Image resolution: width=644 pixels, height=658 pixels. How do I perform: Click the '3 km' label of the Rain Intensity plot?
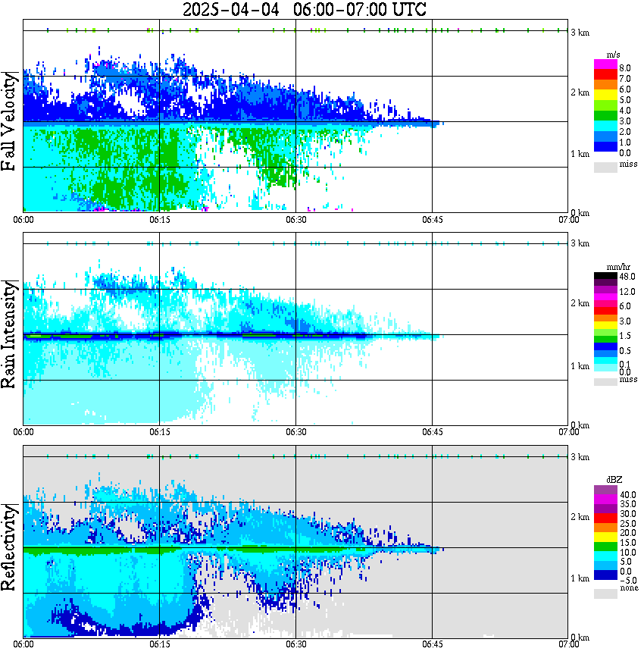(580, 243)
